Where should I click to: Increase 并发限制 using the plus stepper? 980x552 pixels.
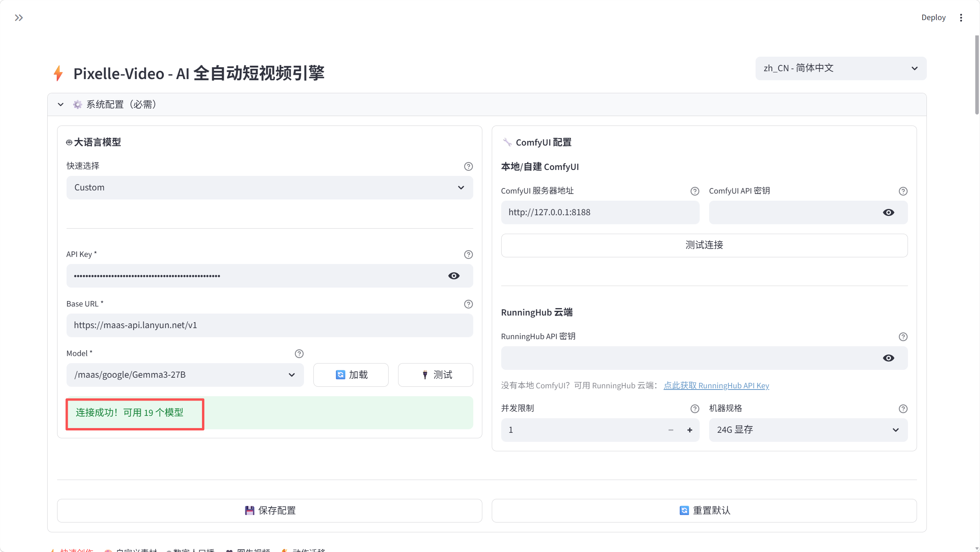coord(690,430)
